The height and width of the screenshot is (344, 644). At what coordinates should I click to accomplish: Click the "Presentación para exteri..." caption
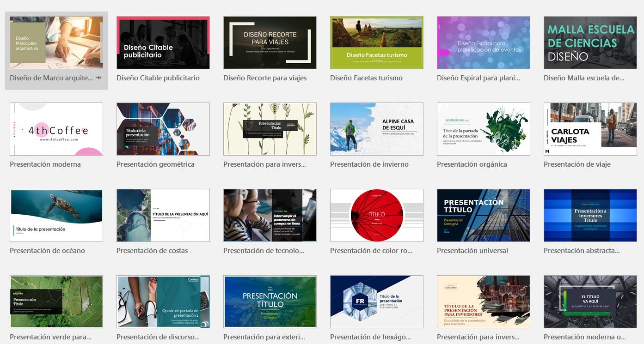264,337
